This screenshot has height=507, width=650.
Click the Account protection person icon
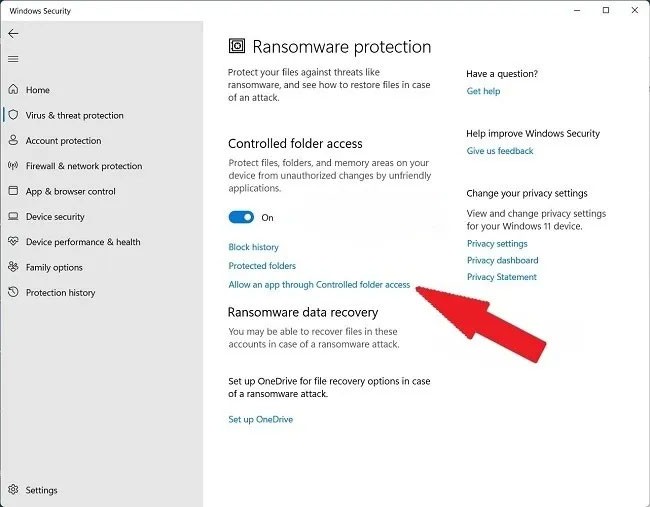(x=14, y=141)
